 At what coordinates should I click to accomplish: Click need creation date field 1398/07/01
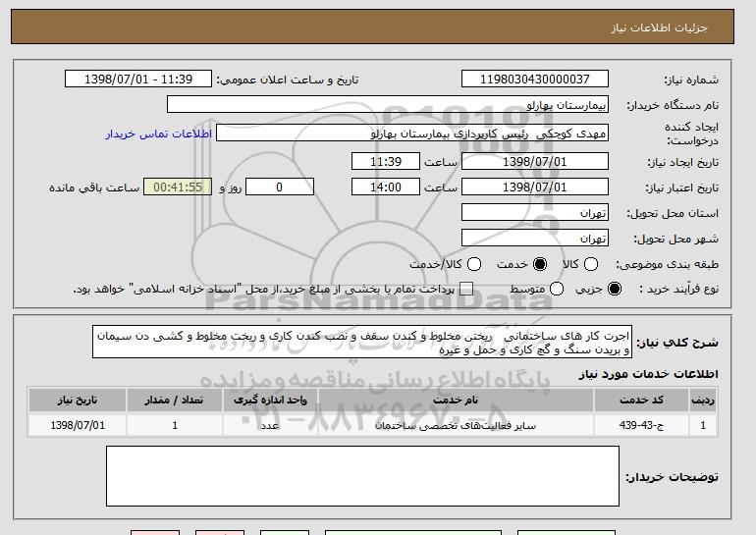(535, 161)
